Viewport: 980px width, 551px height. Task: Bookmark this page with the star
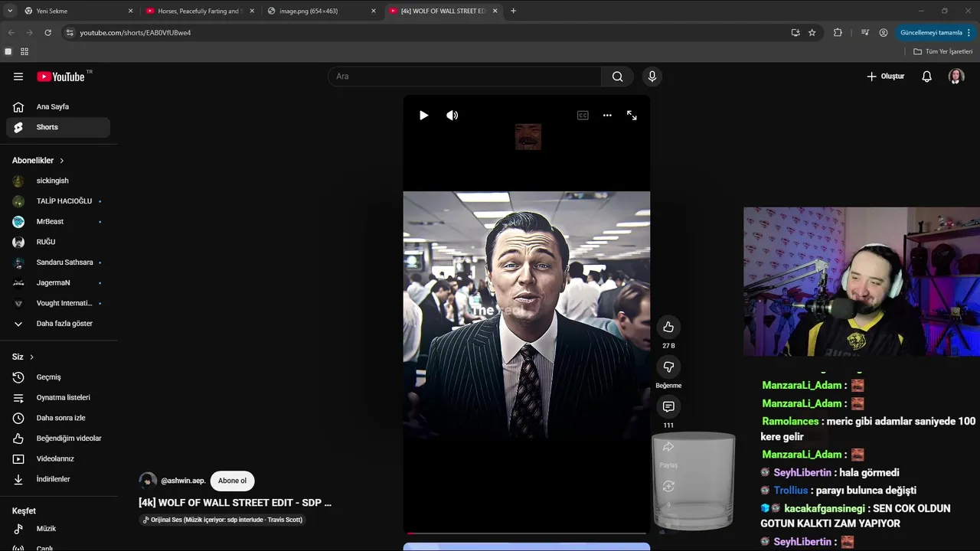(812, 33)
